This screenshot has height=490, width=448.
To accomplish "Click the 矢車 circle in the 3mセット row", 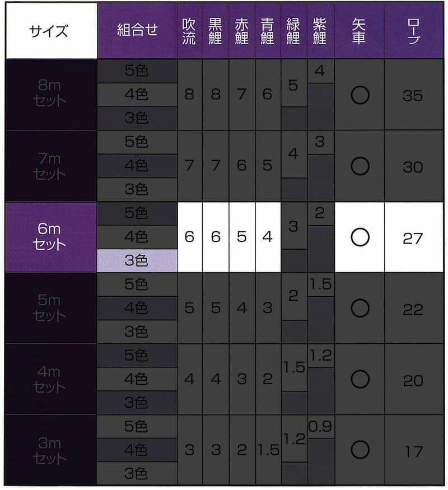I will coord(360,450).
